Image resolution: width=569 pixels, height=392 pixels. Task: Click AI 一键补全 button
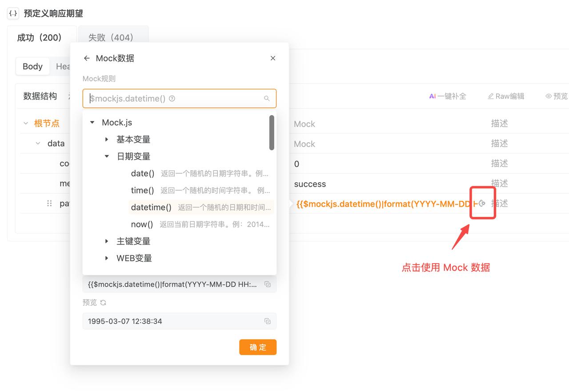pyautogui.click(x=448, y=96)
